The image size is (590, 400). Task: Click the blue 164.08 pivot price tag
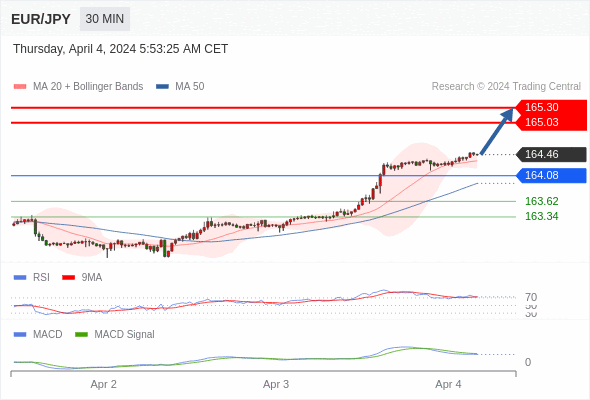coord(551,175)
